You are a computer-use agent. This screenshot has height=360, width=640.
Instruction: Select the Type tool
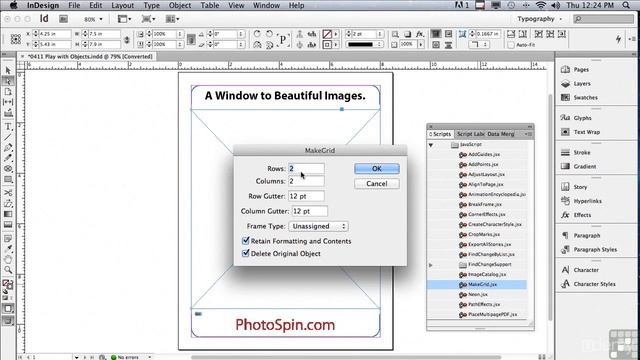(x=8, y=127)
